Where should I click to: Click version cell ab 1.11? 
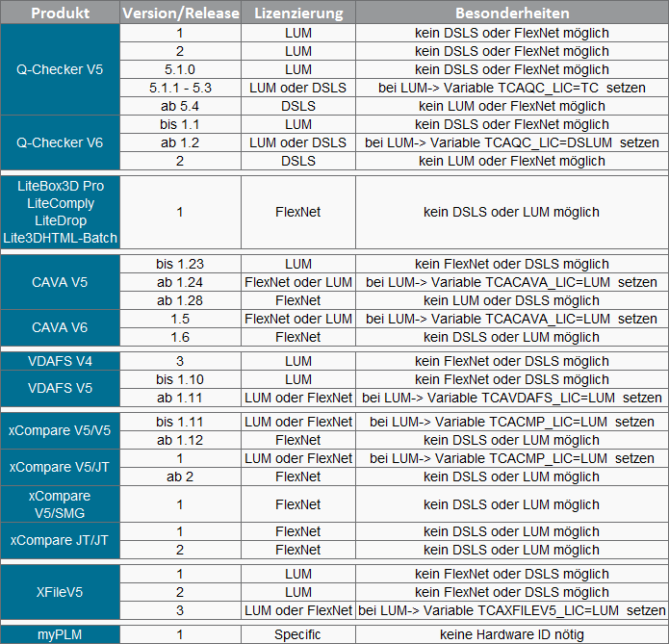[x=180, y=398]
